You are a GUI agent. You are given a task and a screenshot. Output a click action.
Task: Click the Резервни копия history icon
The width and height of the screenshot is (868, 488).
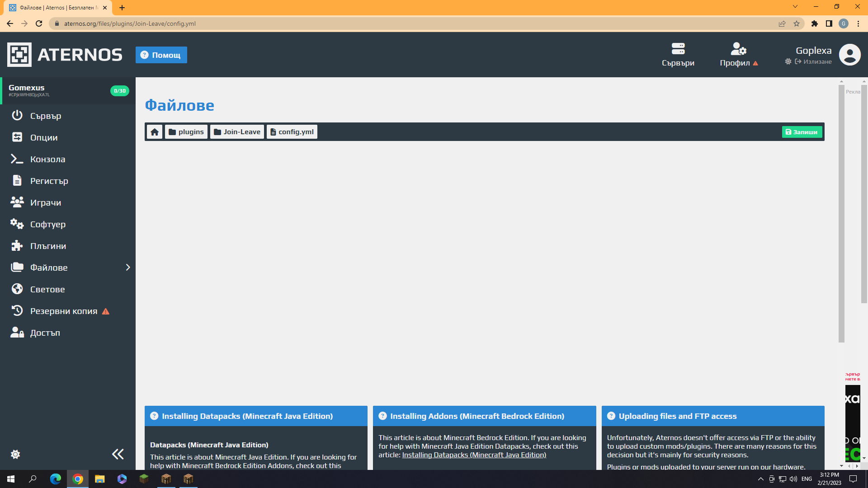[x=17, y=311]
